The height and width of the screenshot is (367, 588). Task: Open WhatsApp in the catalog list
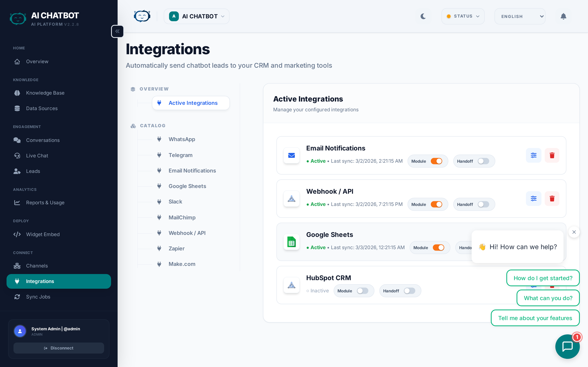pyautogui.click(x=182, y=139)
